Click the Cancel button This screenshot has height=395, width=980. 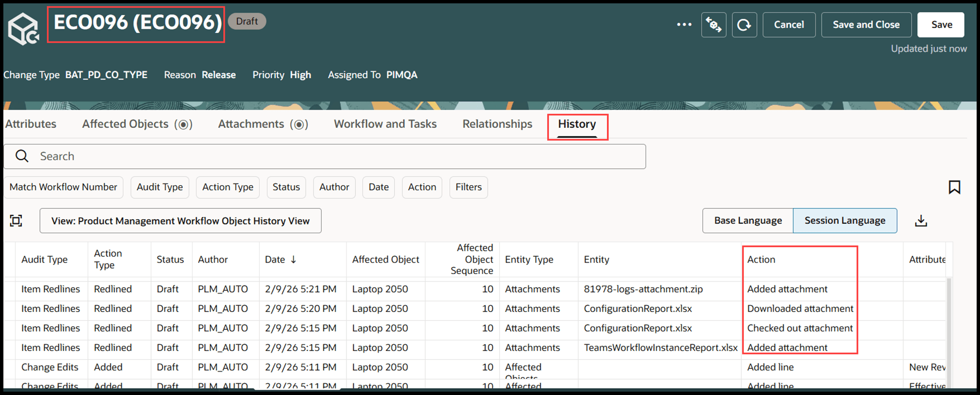point(789,25)
